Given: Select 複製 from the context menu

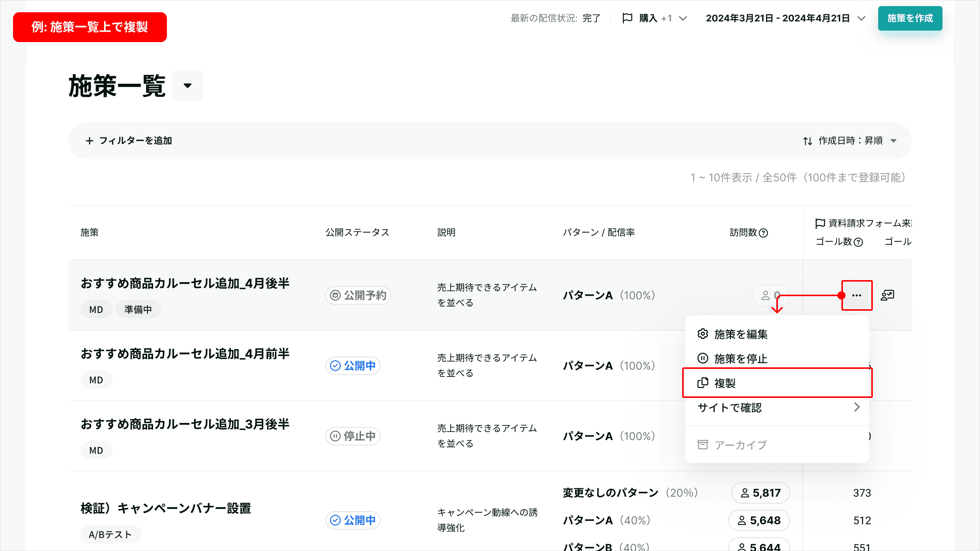Looking at the screenshot, I should pos(777,383).
